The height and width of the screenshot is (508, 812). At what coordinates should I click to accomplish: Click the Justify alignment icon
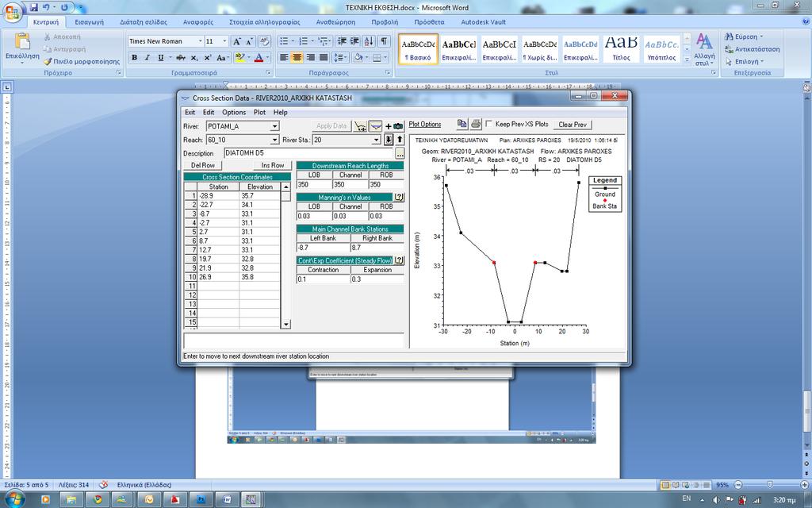[x=324, y=57]
